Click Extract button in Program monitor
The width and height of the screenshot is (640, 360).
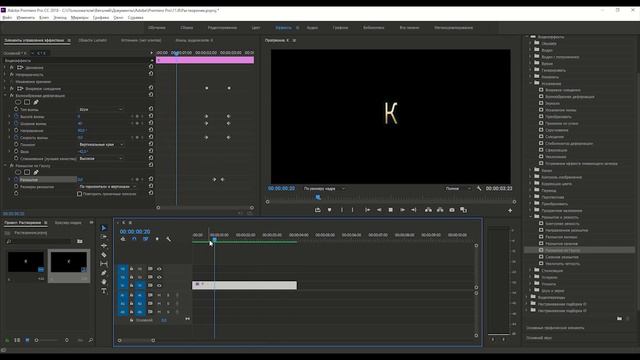[440, 210]
